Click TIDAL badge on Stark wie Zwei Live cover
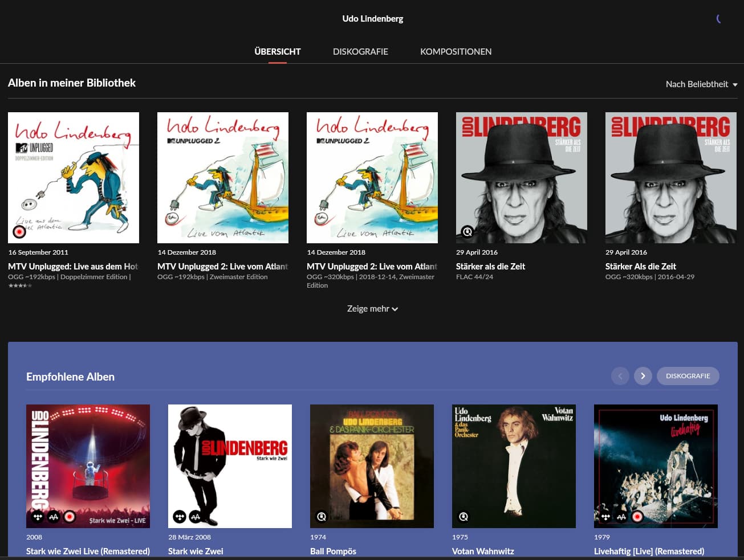This screenshot has width=744, height=560. tap(38, 517)
